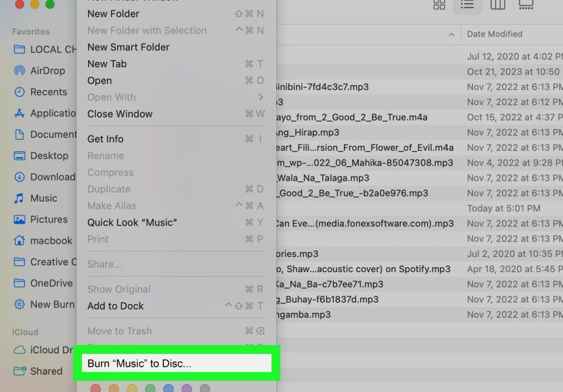This screenshot has height=392, width=563.
Task: Choose New Smart Folder
Action: click(x=176, y=47)
